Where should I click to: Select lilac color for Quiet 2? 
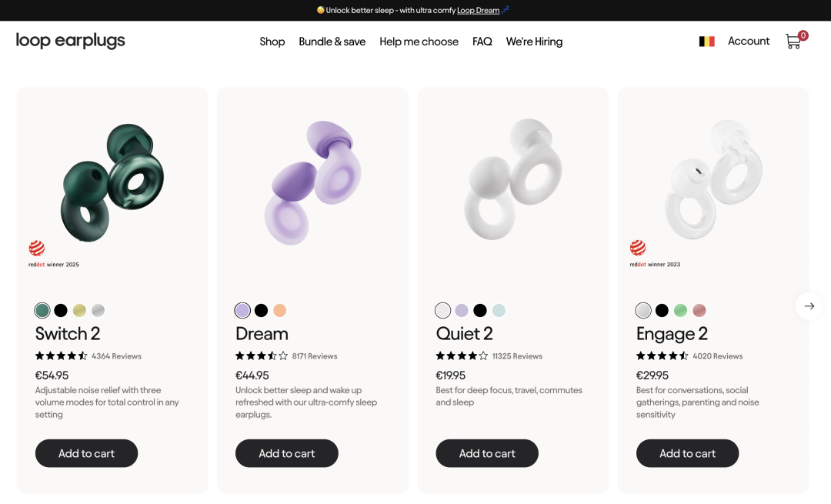tap(462, 311)
